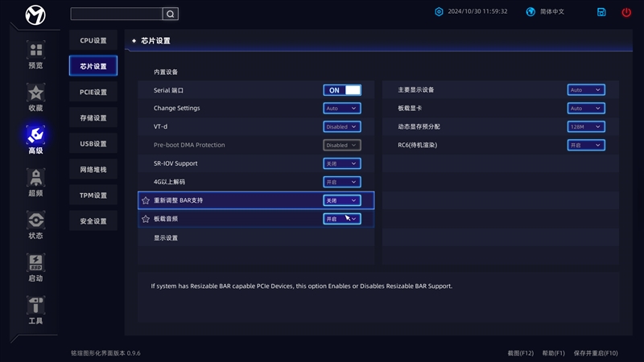Select the Serial 端口 row label
The height and width of the screenshot is (362, 644).
click(x=168, y=90)
